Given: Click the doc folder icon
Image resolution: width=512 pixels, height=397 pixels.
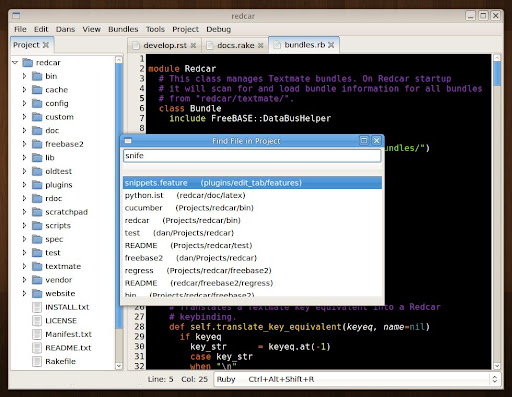Looking at the screenshot, I should click(37, 131).
